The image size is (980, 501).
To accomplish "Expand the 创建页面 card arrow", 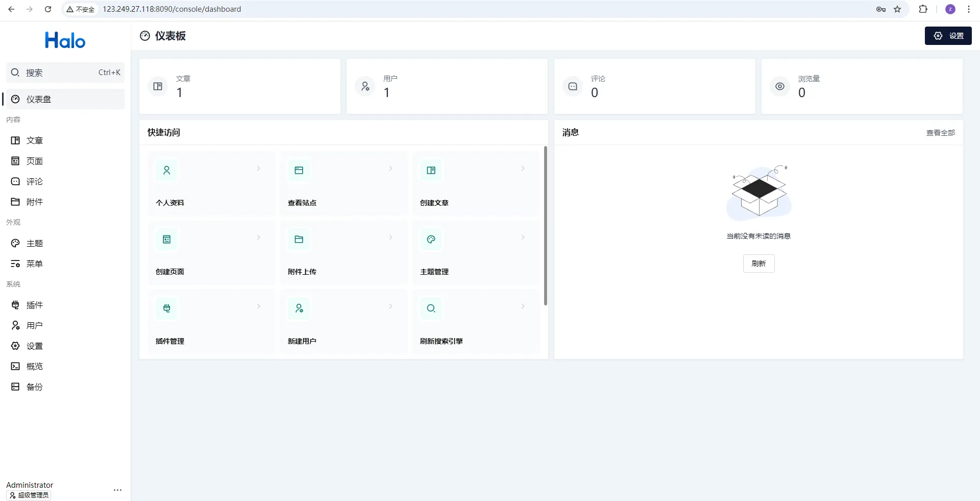I will pyautogui.click(x=259, y=237).
